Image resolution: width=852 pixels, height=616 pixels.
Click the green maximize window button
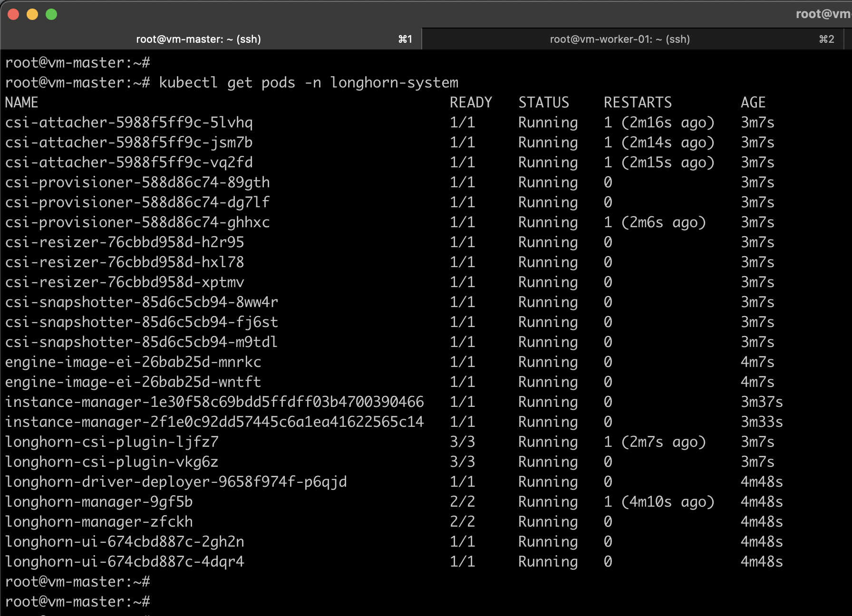51,14
